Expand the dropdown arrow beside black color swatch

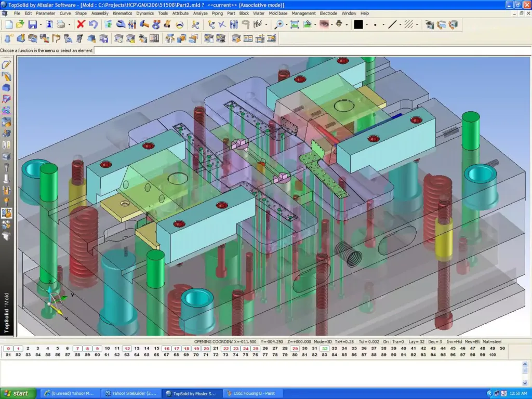pos(367,24)
